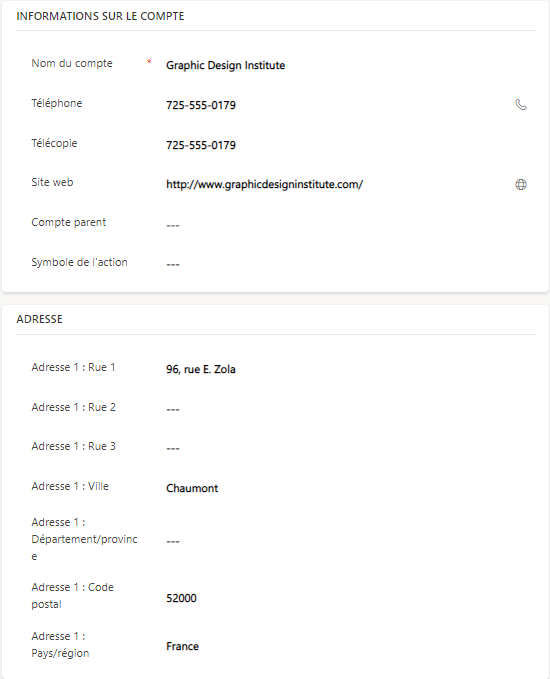550x679 pixels.
Task: Click the Nom du compte label
Action: click(x=72, y=63)
